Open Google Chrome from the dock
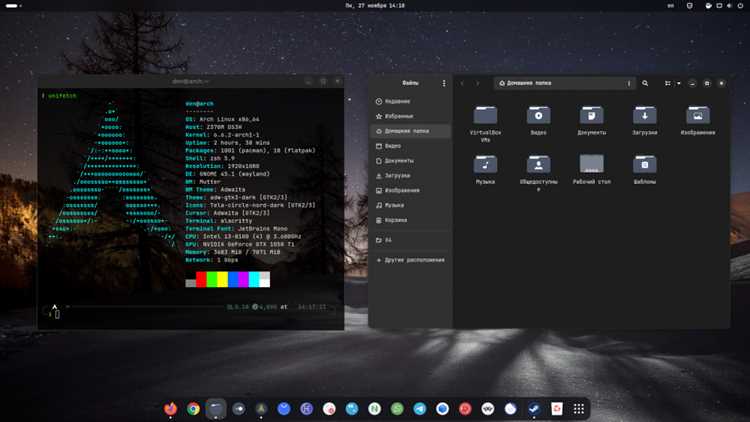This screenshot has height=422, width=750. tap(193, 409)
